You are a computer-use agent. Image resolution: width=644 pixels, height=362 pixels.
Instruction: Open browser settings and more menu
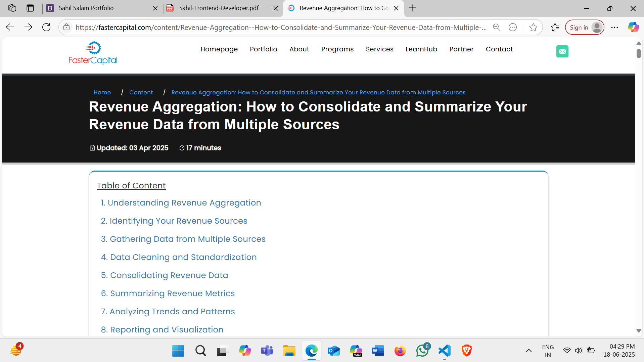614,27
